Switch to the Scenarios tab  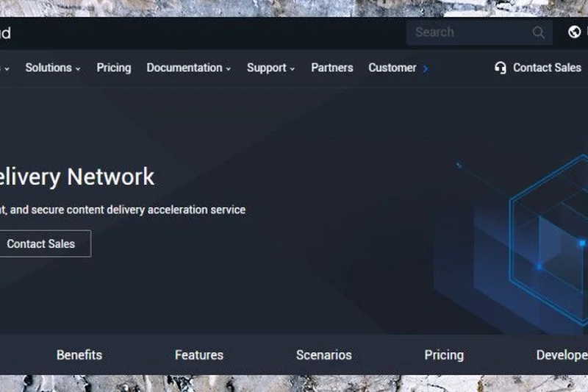click(x=323, y=355)
